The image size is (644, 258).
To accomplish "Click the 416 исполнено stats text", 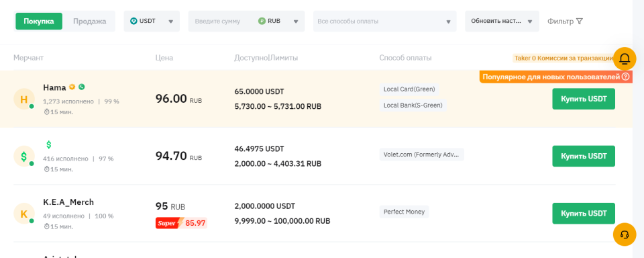I will [66, 159].
